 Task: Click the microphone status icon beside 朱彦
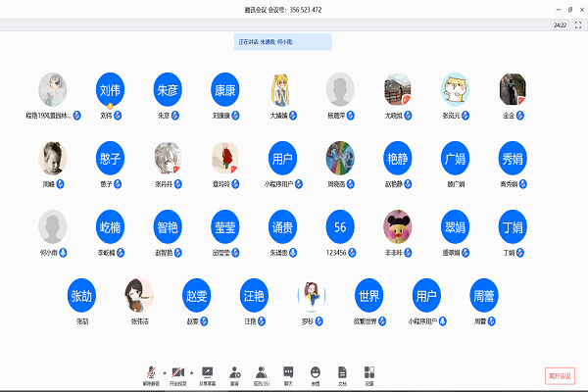(176, 116)
